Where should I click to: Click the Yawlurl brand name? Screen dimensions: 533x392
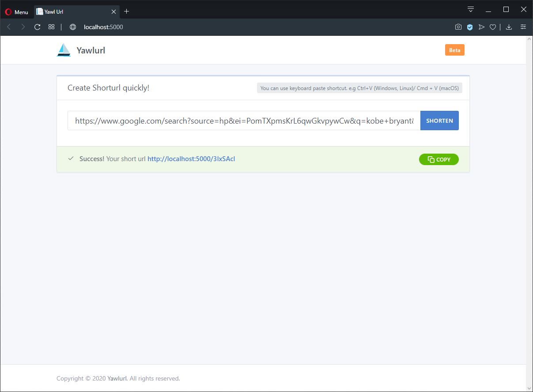click(x=91, y=50)
